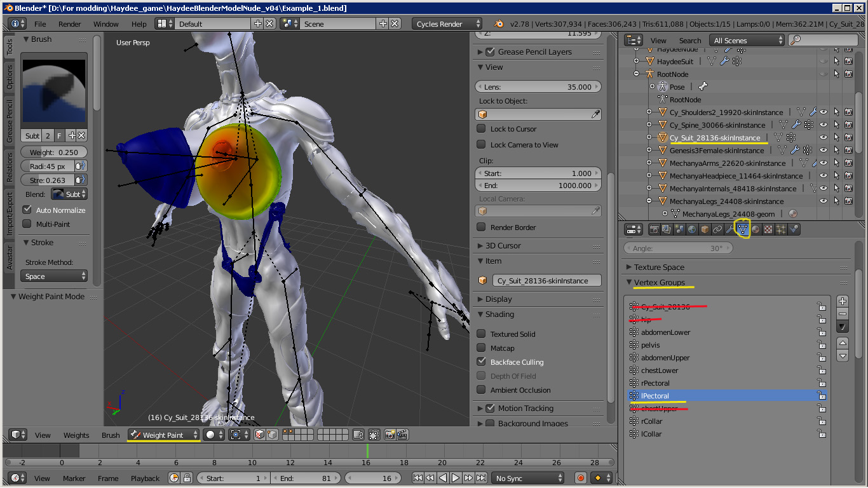Open the Render menu
Screen dimensions: 868x488
tap(69, 24)
